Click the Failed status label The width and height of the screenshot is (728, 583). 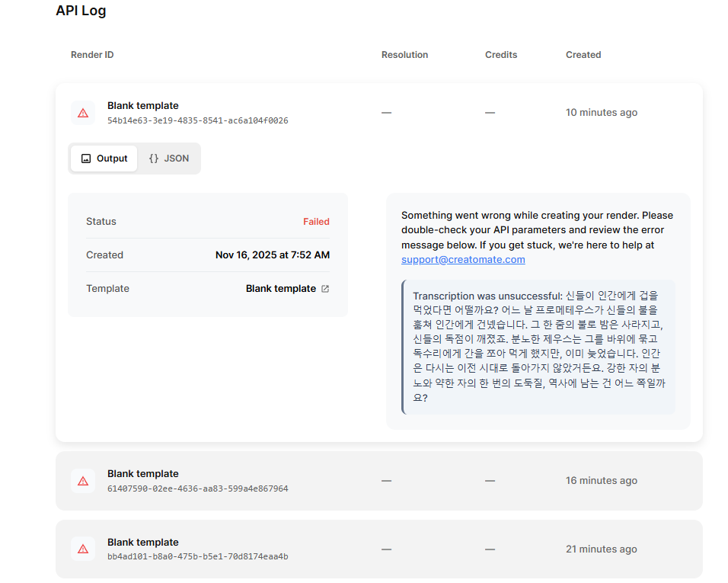[316, 222]
